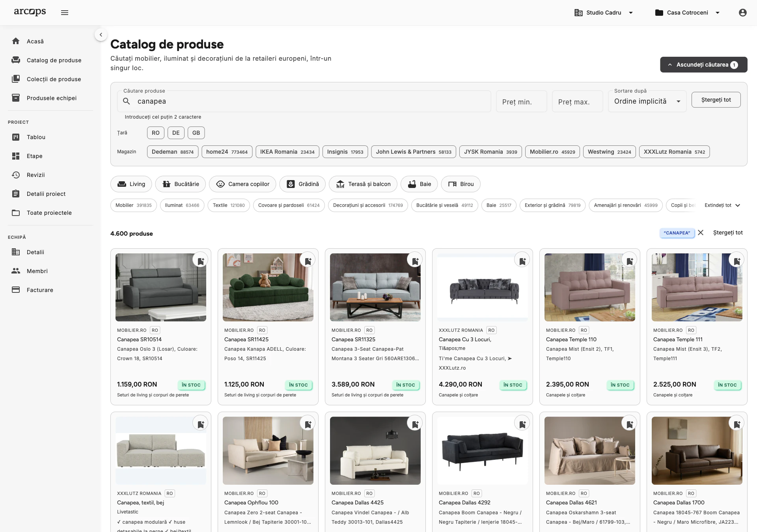Click the Preț min. field
757x532 pixels.
point(522,102)
